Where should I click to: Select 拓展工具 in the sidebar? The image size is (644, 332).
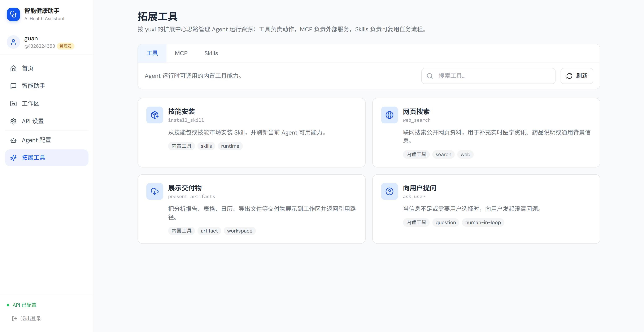tap(47, 158)
